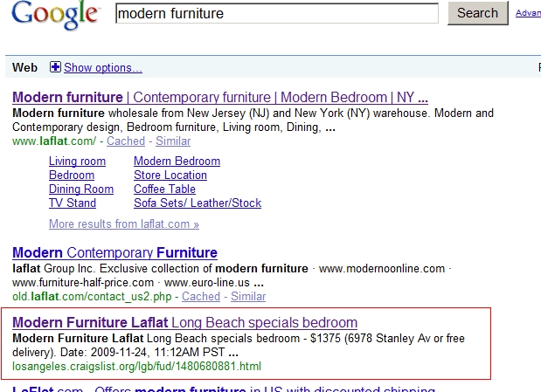Open the Living room sitelink
This screenshot has width=541, height=392.
pos(77,162)
